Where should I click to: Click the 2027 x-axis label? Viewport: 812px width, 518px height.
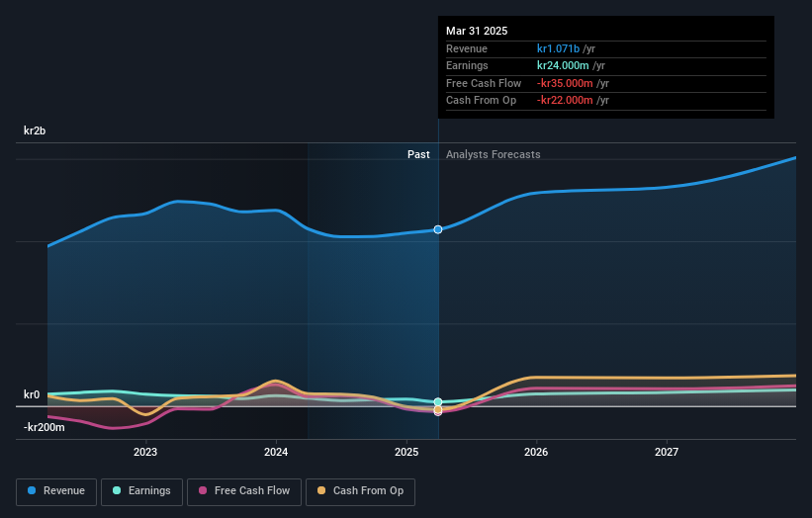point(667,452)
